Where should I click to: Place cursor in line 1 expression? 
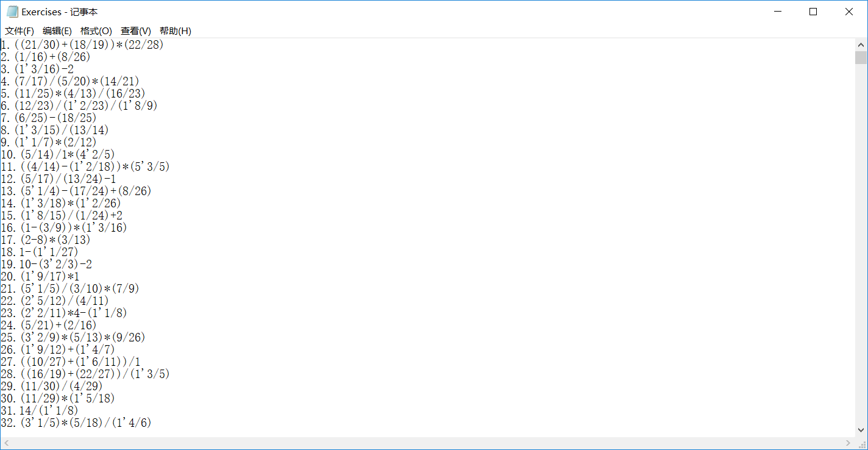89,45
